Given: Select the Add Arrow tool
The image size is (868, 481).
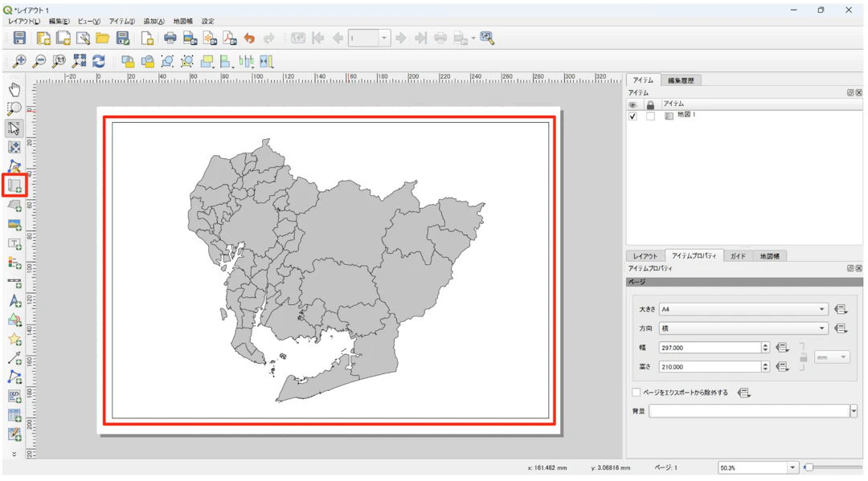Looking at the screenshot, I should pos(14,359).
